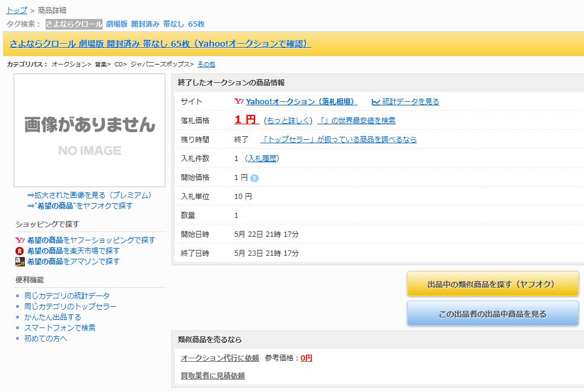The width and height of the screenshot is (584, 392).
Task: Open the 楽天市場で探す link
Action: [74, 251]
